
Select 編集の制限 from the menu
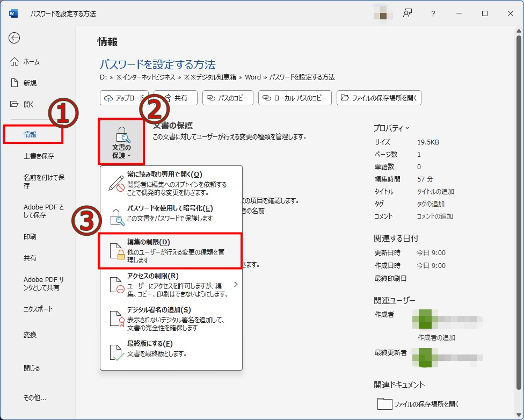[171, 251]
